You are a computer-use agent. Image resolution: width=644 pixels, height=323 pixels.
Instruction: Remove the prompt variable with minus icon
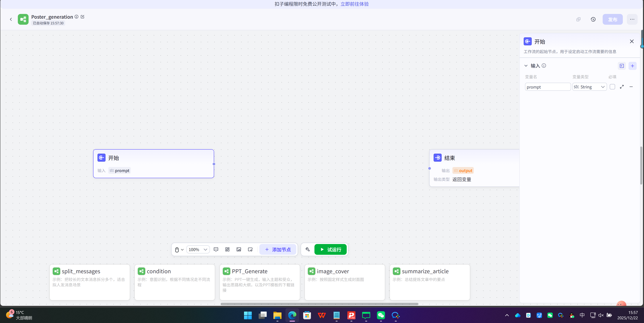631,87
